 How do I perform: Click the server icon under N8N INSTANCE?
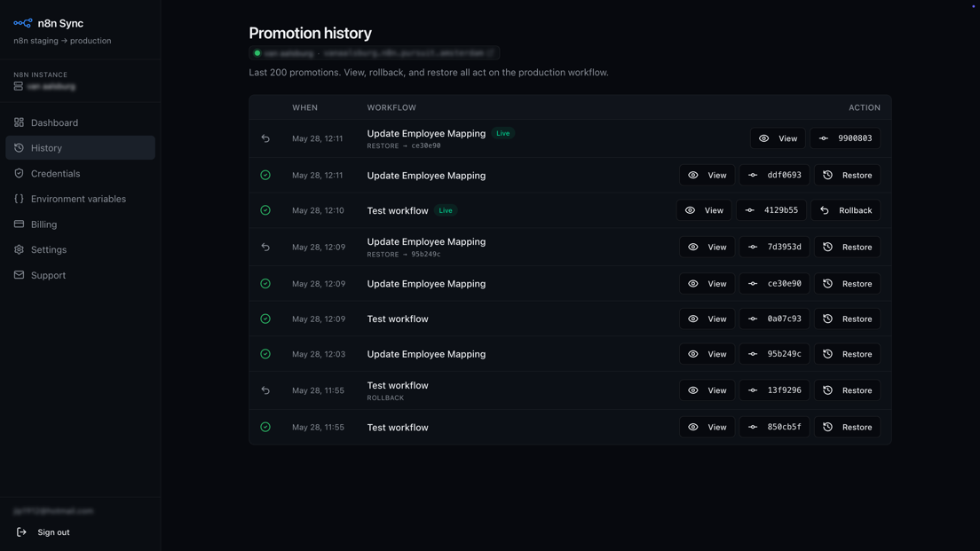[18, 86]
